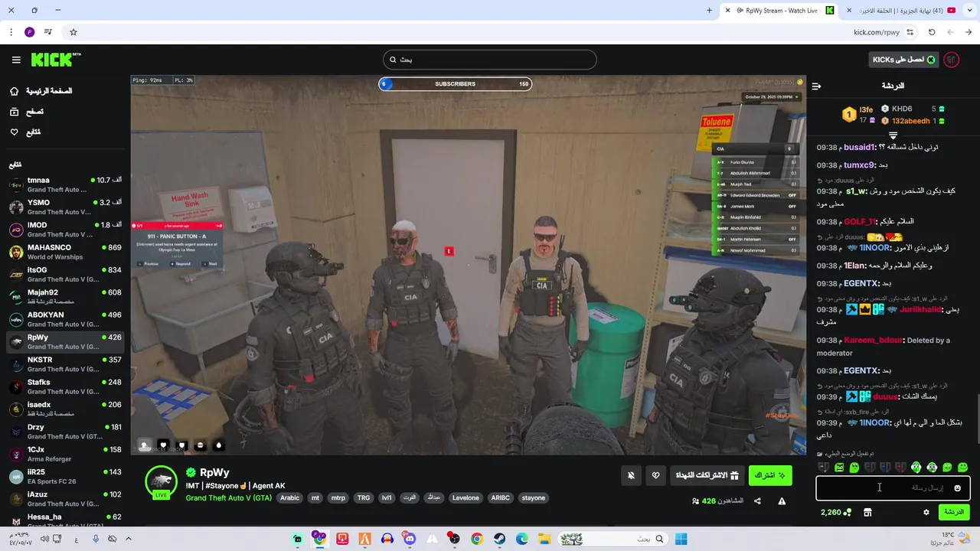Open the Kick shop icon
This screenshot has width=980, height=551.
[867, 512]
